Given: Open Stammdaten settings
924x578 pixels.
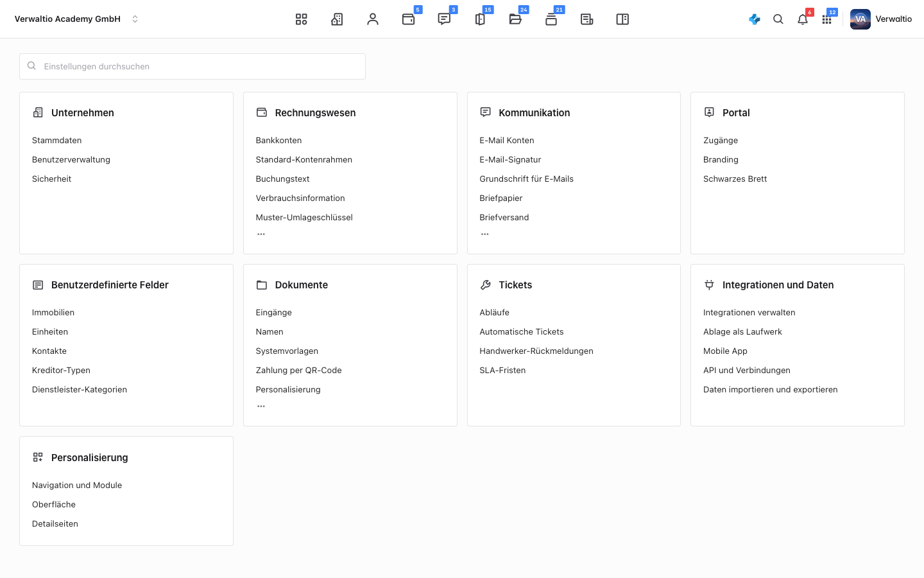Looking at the screenshot, I should coord(57,141).
